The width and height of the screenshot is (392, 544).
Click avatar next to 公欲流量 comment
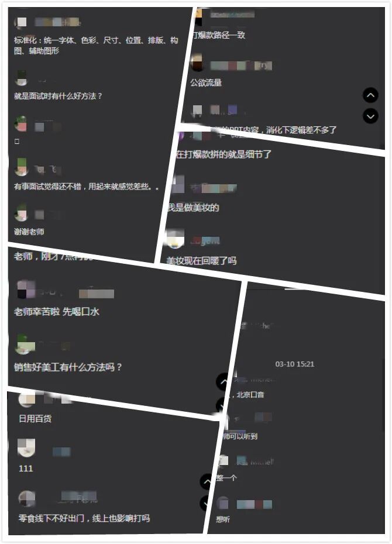pyautogui.click(x=197, y=63)
